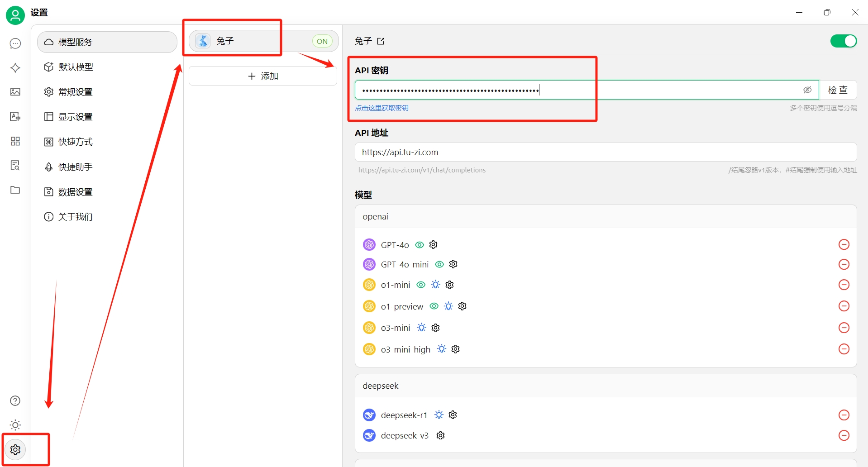Toggle API key visibility eye icon
Viewport: 868px width, 467px height.
click(x=807, y=90)
